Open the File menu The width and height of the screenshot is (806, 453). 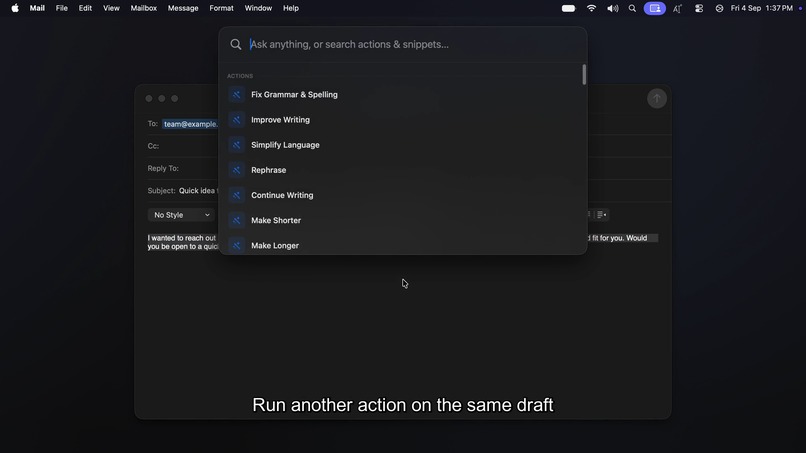click(x=62, y=8)
